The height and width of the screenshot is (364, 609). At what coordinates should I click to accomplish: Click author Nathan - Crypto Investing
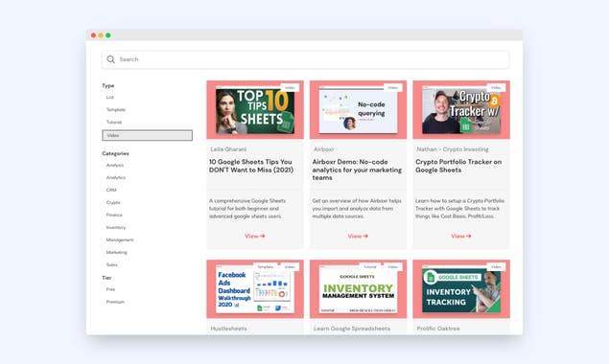(x=453, y=149)
